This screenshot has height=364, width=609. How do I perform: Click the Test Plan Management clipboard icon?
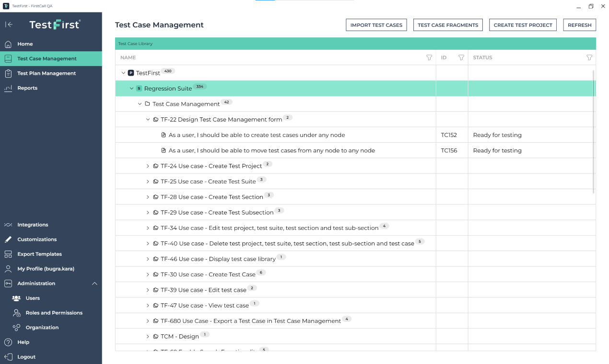click(x=8, y=73)
